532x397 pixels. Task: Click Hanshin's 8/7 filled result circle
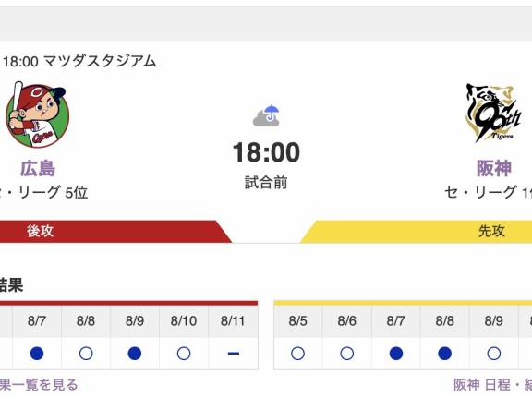[396, 354]
